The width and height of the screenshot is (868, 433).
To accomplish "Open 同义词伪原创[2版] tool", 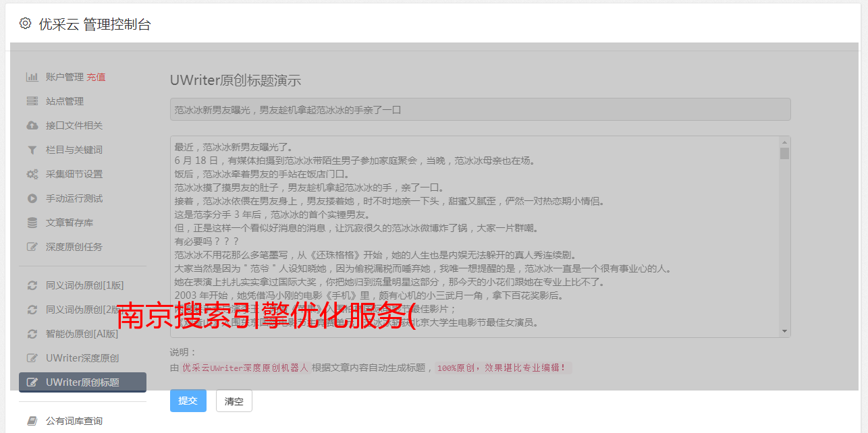I will click(85, 310).
